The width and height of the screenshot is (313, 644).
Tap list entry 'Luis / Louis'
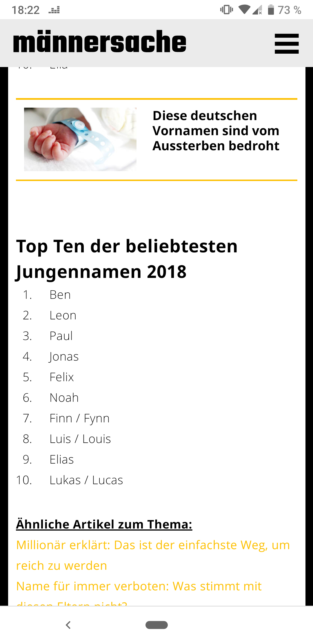click(80, 439)
